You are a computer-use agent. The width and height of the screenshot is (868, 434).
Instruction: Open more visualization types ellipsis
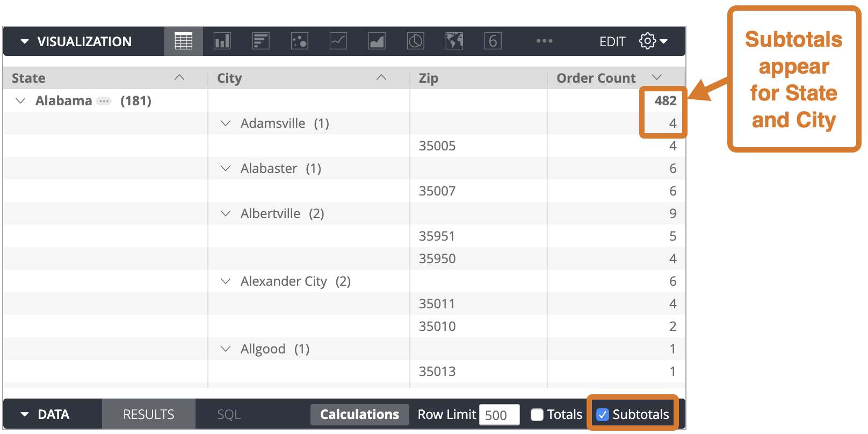544,41
